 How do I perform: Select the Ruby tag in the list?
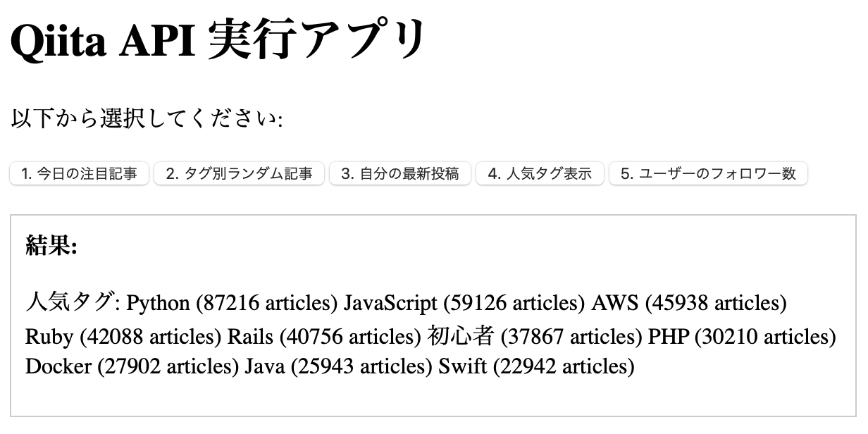pyautogui.click(x=49, y=337)
